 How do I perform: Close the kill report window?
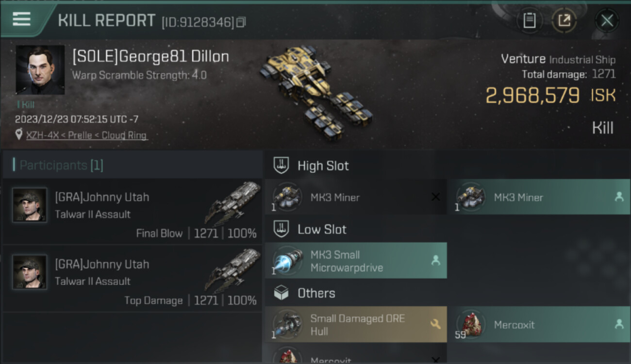[607, 21]
